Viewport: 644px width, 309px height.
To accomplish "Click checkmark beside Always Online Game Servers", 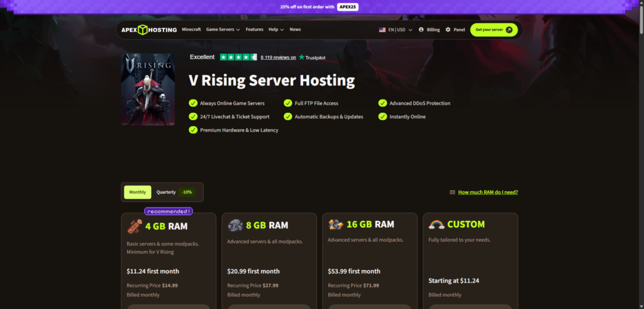I will pyautogui.click(x=192, y=103).
